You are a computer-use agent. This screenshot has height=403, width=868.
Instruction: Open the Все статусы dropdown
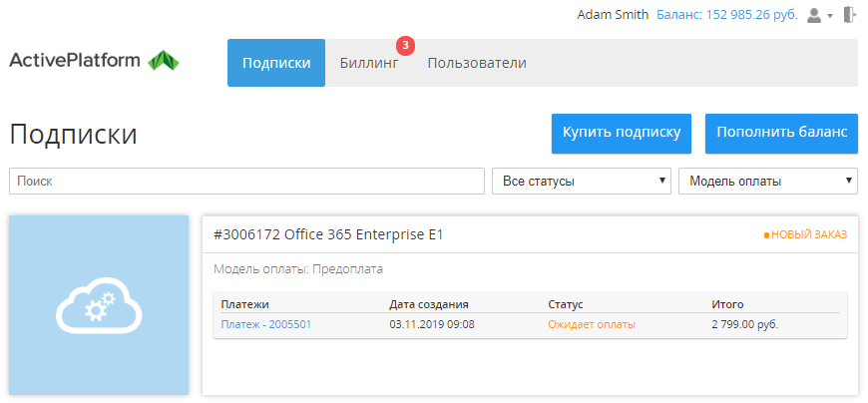point(582,181)
